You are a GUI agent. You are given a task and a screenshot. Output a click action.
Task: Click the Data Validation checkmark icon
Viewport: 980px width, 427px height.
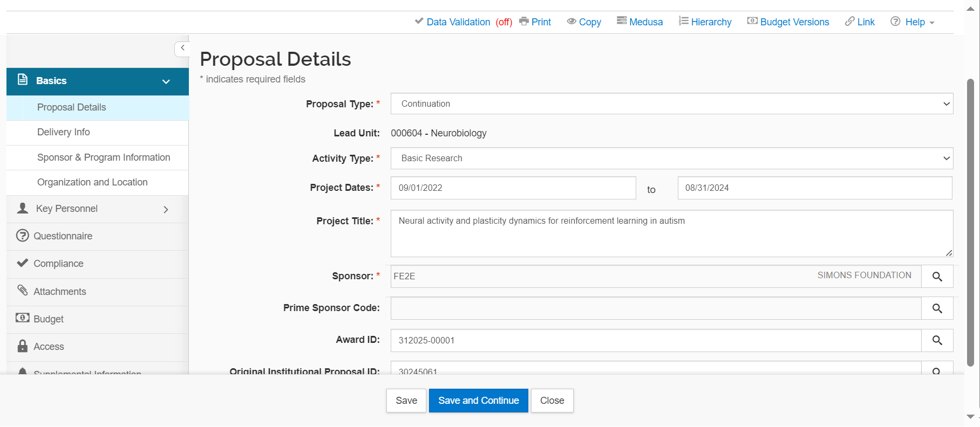pos(419,21)
